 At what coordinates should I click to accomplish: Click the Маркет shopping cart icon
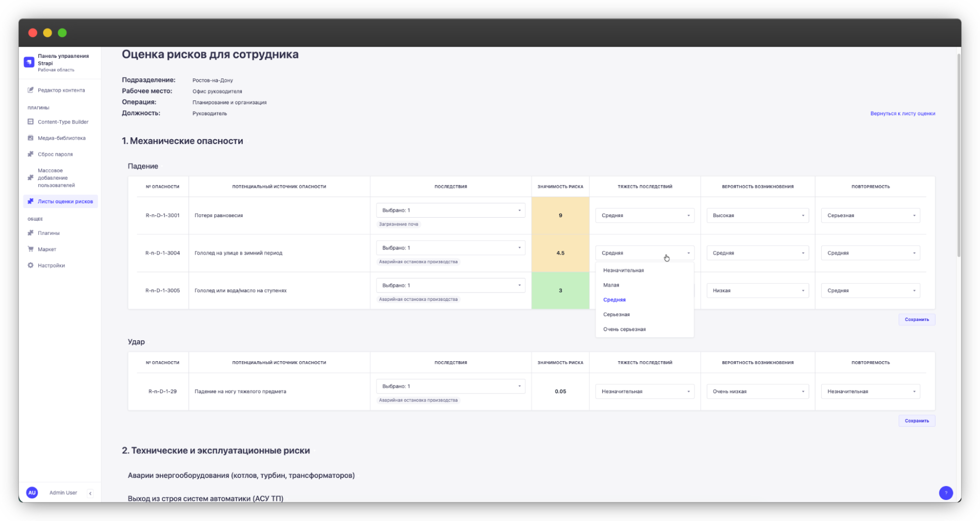point(30,249)
